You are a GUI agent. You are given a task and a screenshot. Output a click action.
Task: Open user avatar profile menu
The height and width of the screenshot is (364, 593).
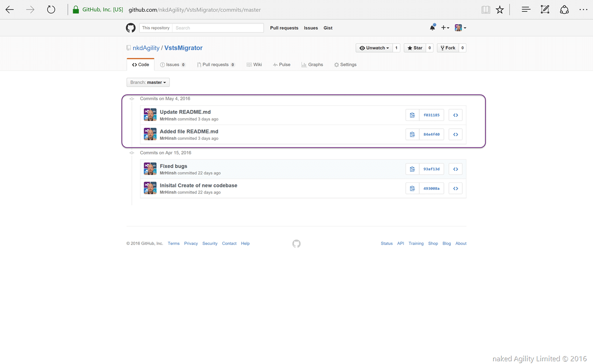point(461,28)
